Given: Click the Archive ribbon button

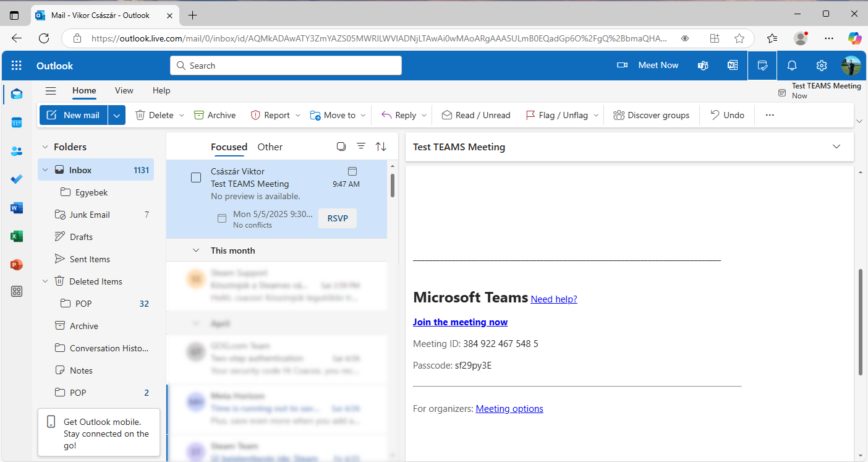Looking at the screenshot, I should point(215,115).
